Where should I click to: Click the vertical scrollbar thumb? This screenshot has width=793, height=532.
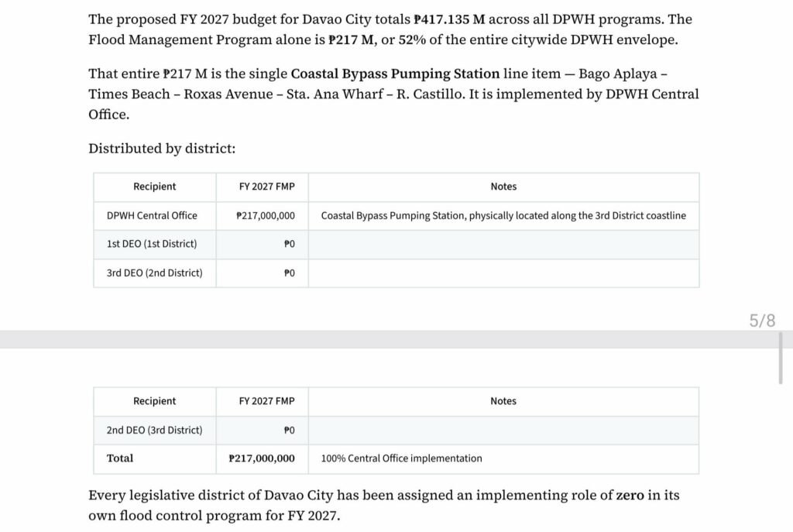coord(781,358)
